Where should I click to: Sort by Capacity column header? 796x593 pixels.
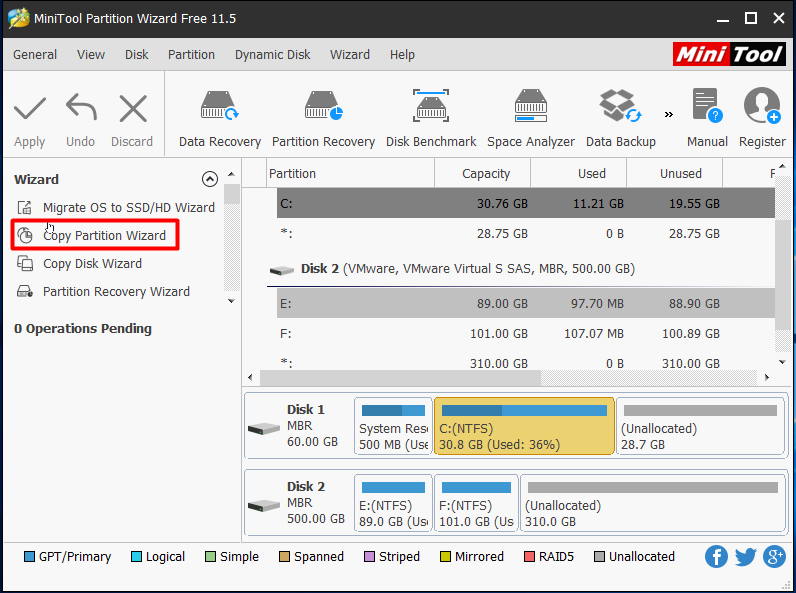point(483,174)
